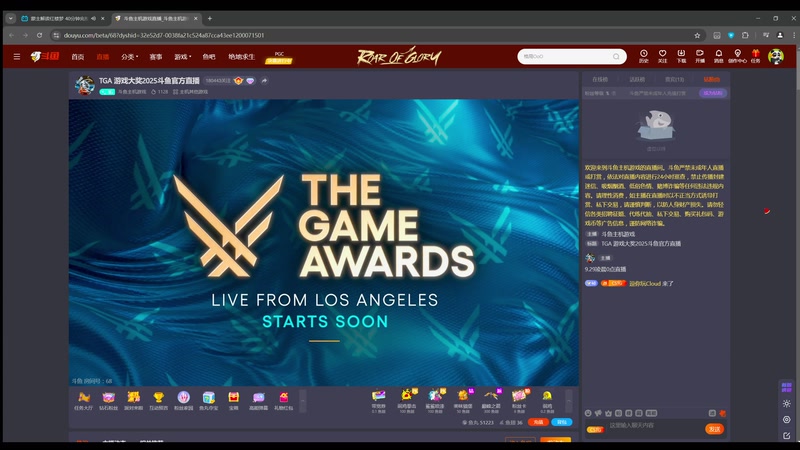Click the share arrow next to stream title
The height and width of the screenshot is (450, 800).
pyautogui.click(x=264, y=81)
